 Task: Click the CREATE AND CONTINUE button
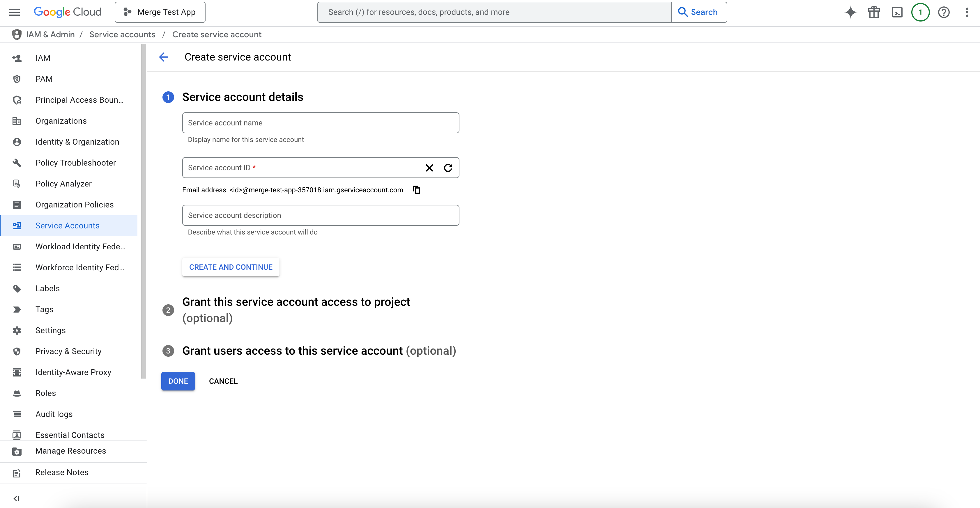[231, 267]
